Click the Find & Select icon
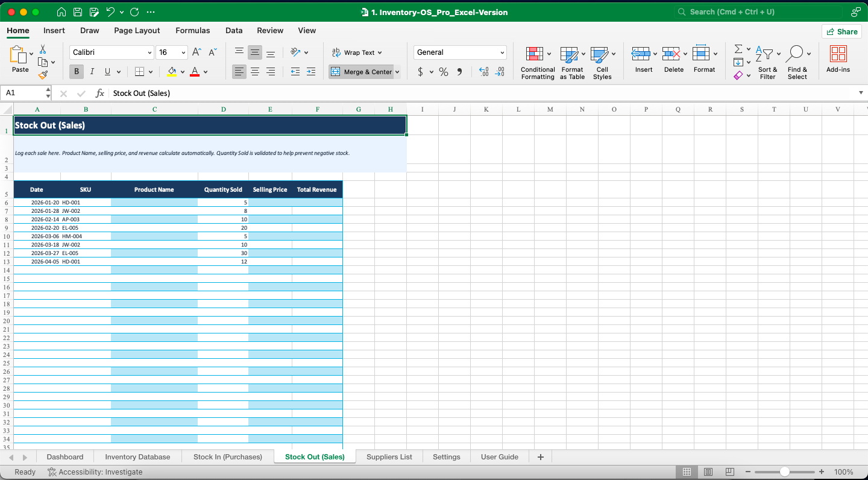Image resolution: width=868 pixels, height=480 pixels. coord(797,60)
